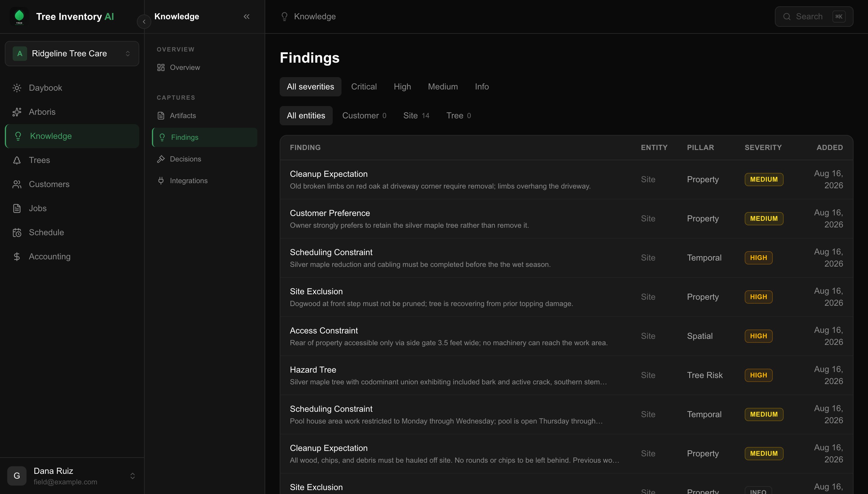Image resolution: width=868 pixels, height=494 pixels.
Task: Click the Decisions gavel icon
Action: click(x=161, y=159)
